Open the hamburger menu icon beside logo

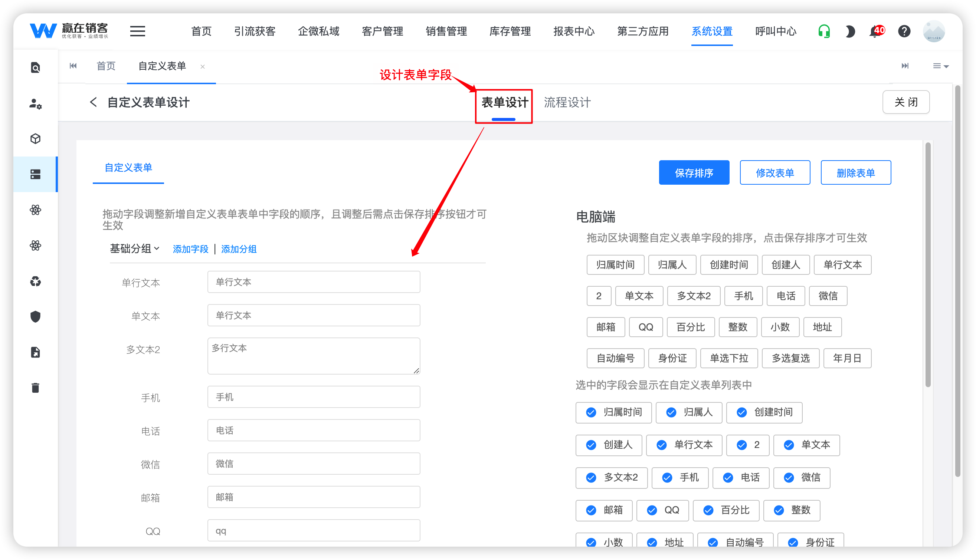pos(137,31)
